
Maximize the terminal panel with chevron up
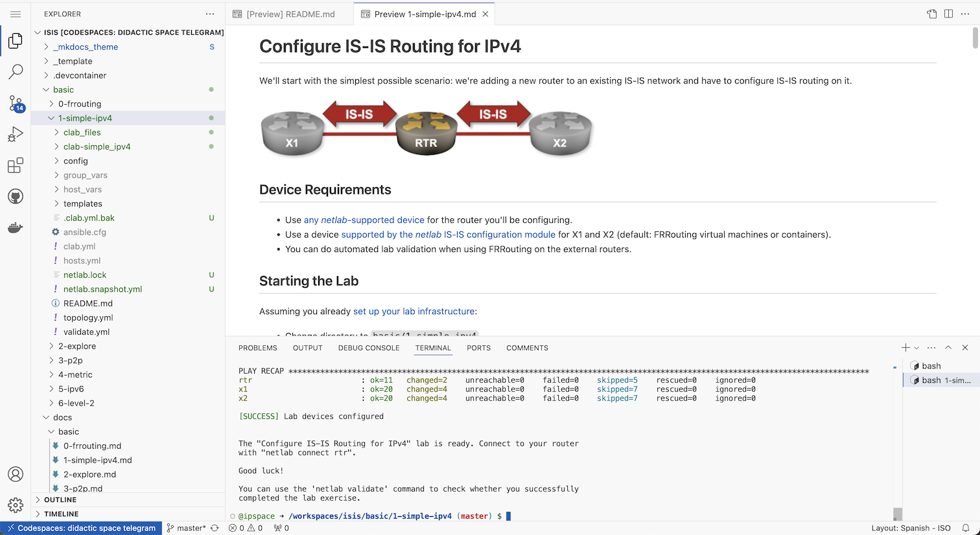[x=948, y=348]
